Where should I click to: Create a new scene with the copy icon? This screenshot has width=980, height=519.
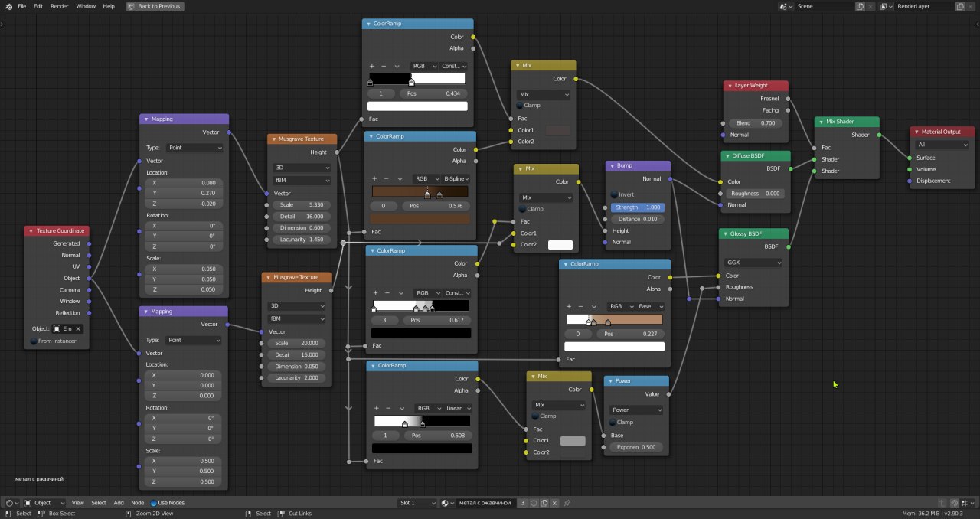[860, 5]
